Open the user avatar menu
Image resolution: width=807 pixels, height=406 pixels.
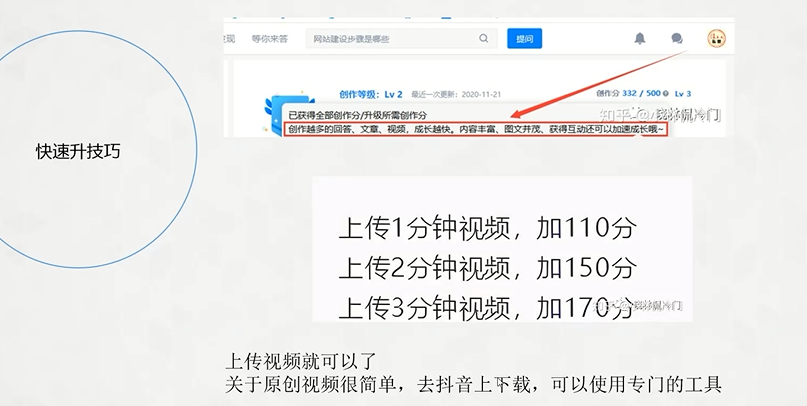(716, 39)
